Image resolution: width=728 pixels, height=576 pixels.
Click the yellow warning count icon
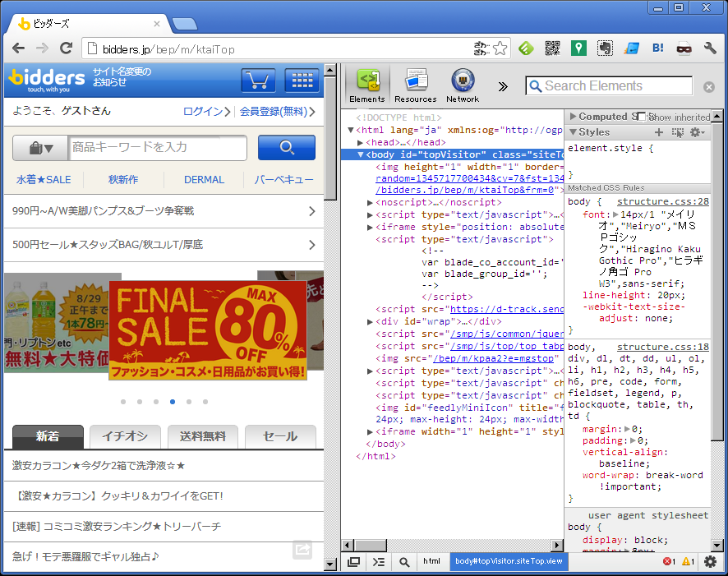pos(688,561)
